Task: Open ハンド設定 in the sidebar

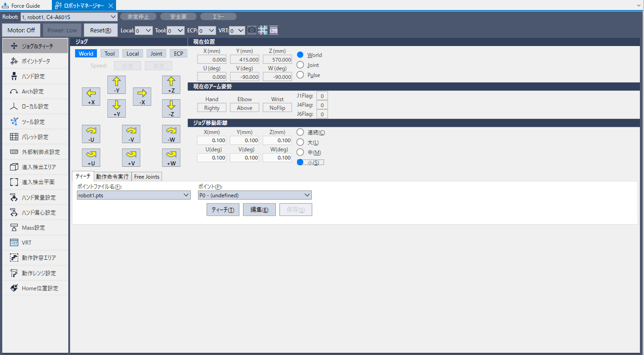Action: click(35, 76)
